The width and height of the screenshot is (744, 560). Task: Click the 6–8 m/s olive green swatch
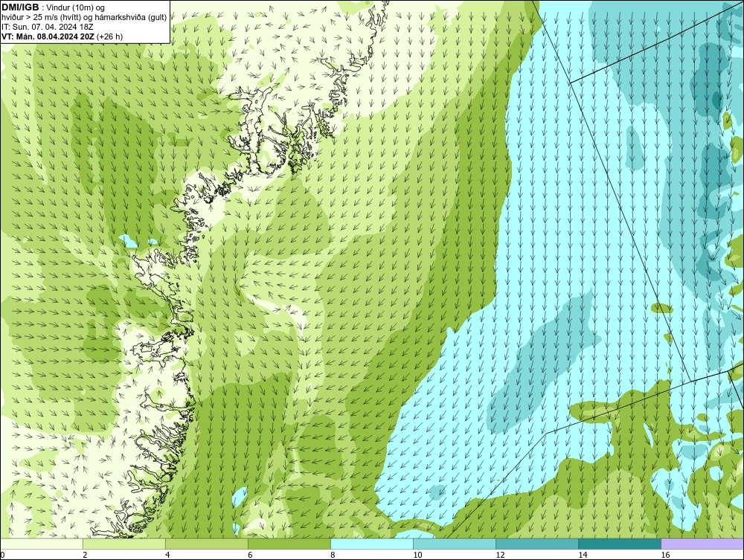[289, 544]
